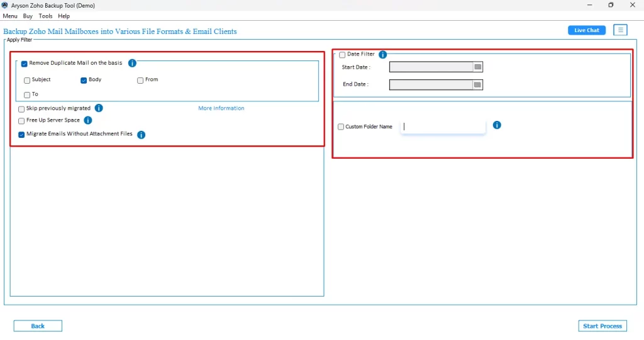This screenshot has width=644, height=340.
Task: Check Free Up Server Space option
Action: pyautogui.click(x=21, y=121)
